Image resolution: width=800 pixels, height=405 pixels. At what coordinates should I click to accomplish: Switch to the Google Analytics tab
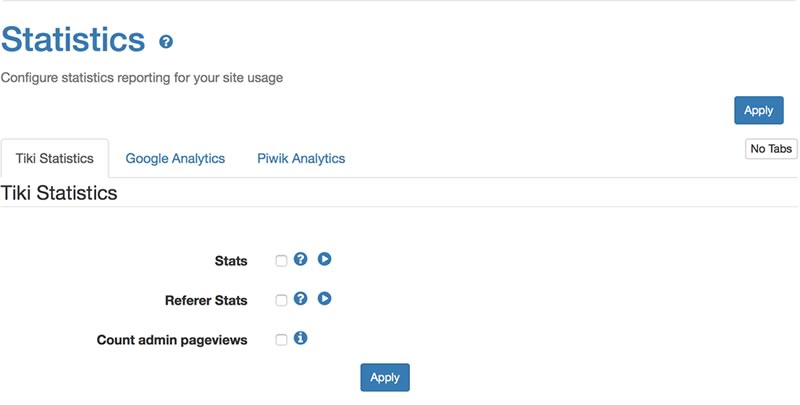(175, 159)
